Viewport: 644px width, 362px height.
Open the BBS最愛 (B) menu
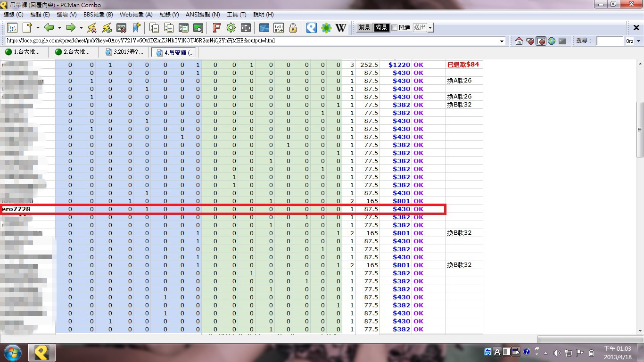coord(98,15)
